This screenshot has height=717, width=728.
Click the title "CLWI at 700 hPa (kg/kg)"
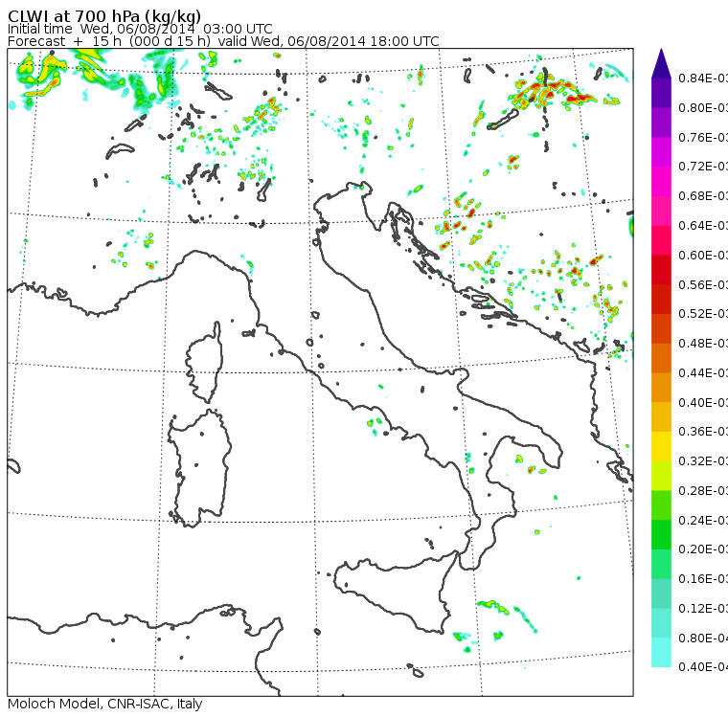104,16
